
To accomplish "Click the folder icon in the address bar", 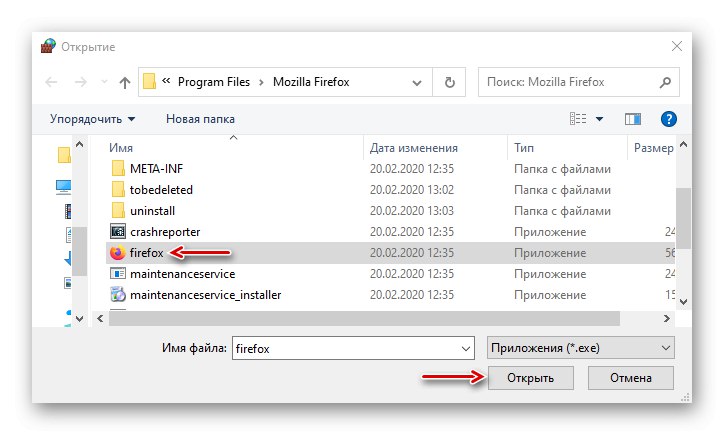I will [149, 81].
